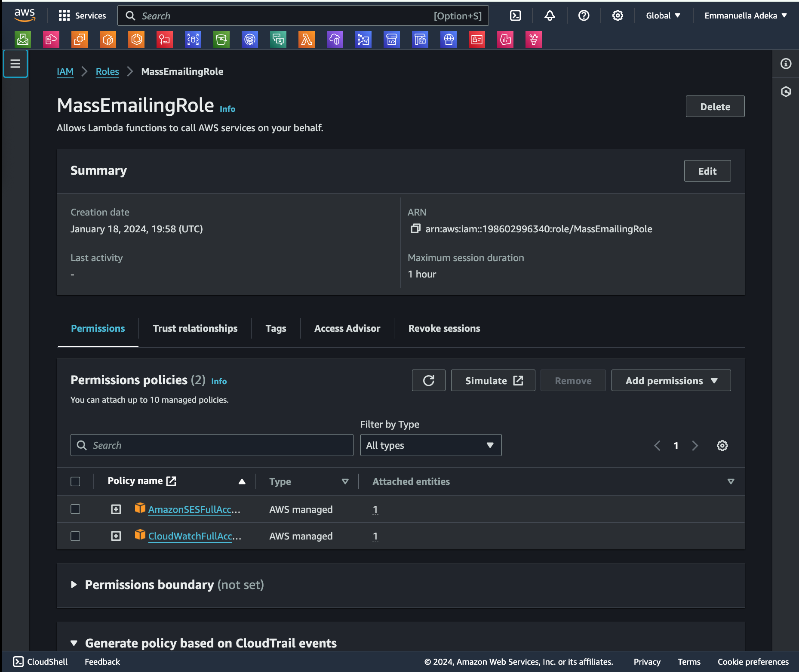Expand the CloudWatchFullAccess policy details
This screenshot has width=799, height=672.
pyautogui.click(x=116, y=536)
